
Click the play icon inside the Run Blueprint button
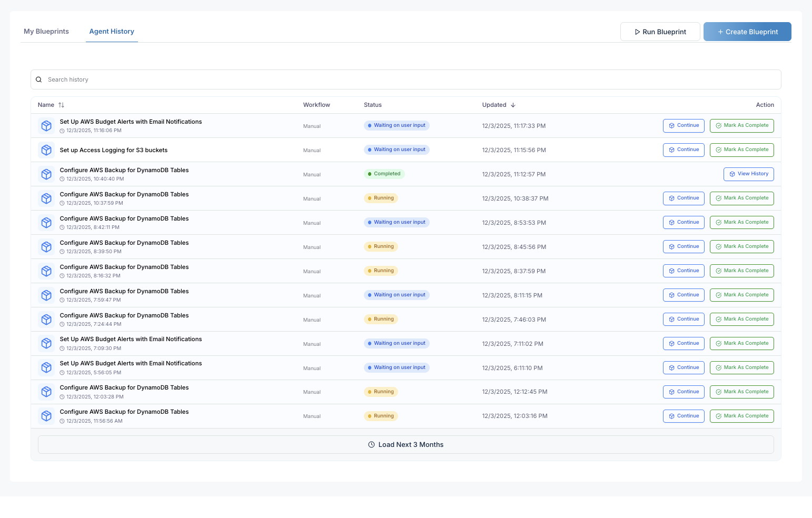point(637,32)
